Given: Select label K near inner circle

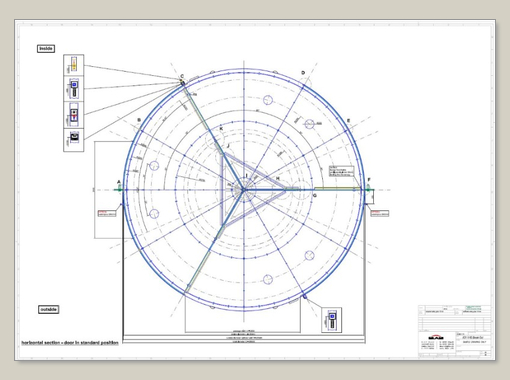Looking at the screenshot, I should pyautogui.click(x=221, y=129).
